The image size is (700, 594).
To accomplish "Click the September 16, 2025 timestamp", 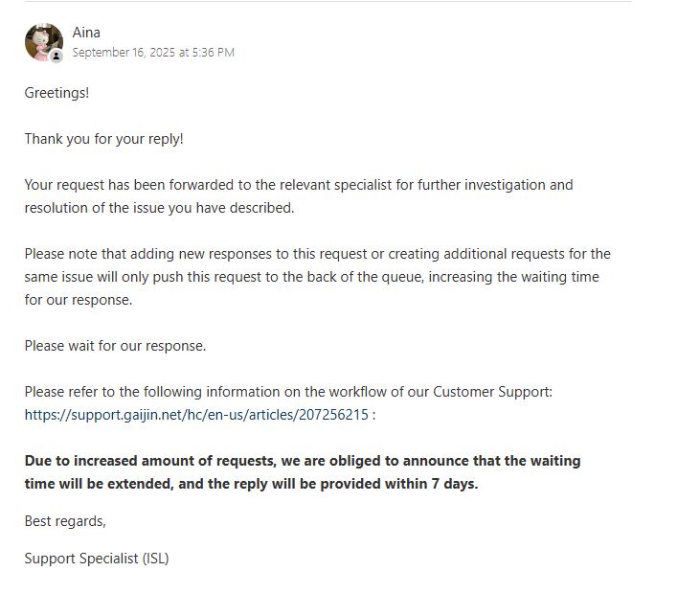I will point(153,53).
